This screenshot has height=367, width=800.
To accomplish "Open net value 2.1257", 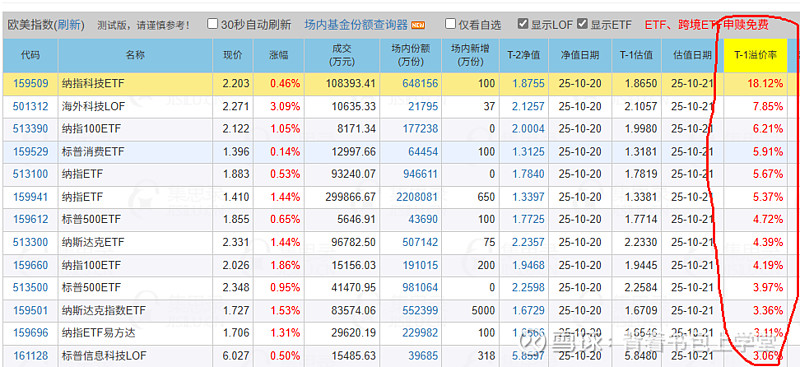I will coord(528,106).
